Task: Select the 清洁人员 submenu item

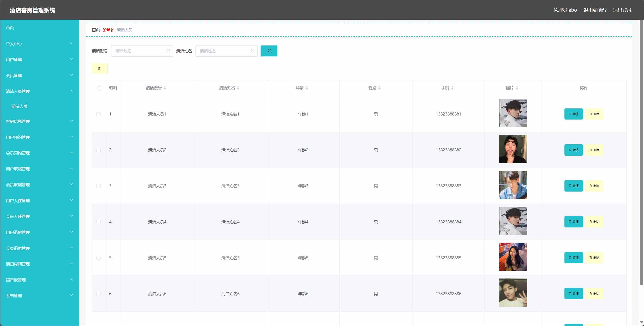Action: (x=39, y=106)
